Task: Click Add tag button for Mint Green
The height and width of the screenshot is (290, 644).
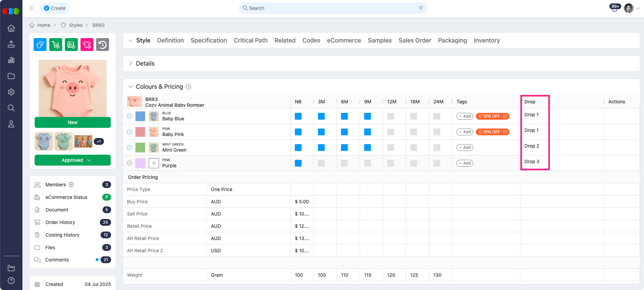Action: [x=465, y=148]
